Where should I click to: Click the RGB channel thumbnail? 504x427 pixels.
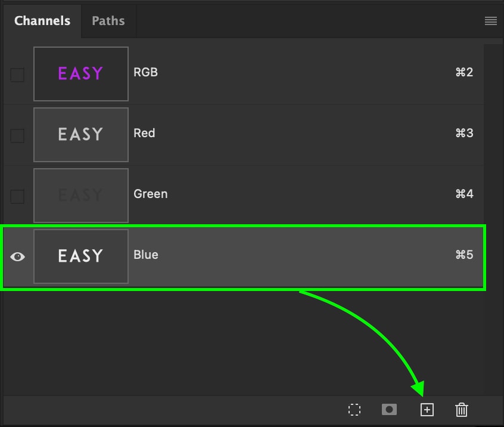tap(81, 74)
